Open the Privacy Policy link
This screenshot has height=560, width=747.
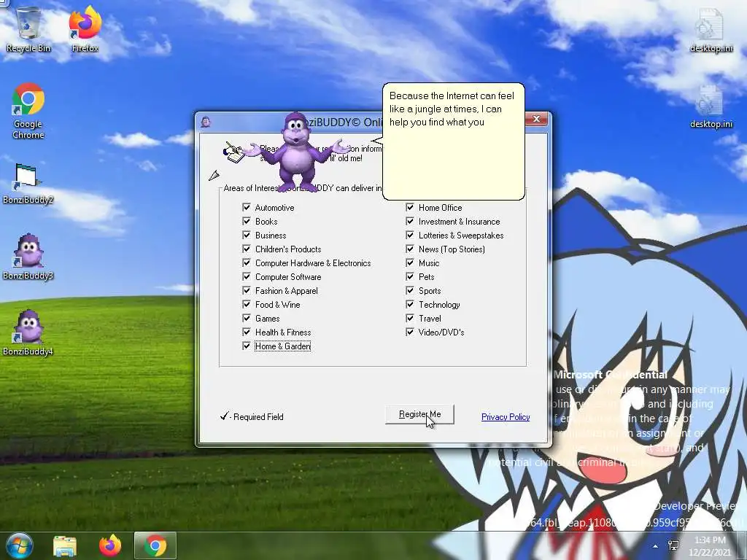(506, 416)
